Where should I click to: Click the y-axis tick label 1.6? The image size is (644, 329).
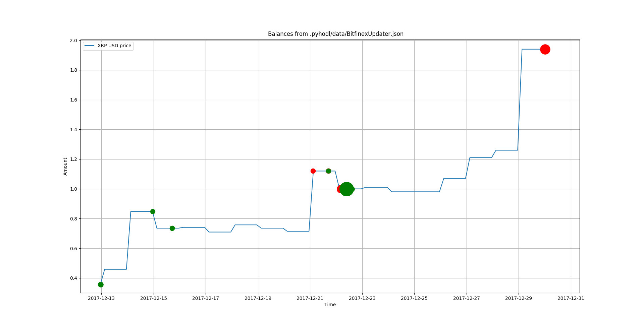(x=73, y=100)
